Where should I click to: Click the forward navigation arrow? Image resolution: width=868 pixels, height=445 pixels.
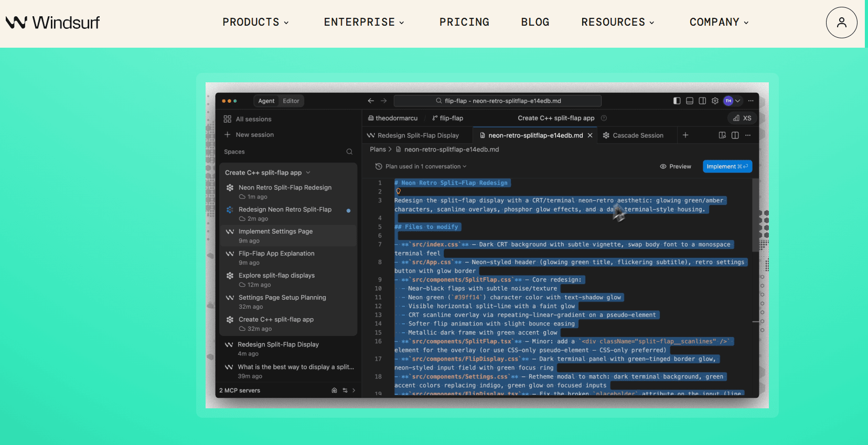(x=383, y=101)
